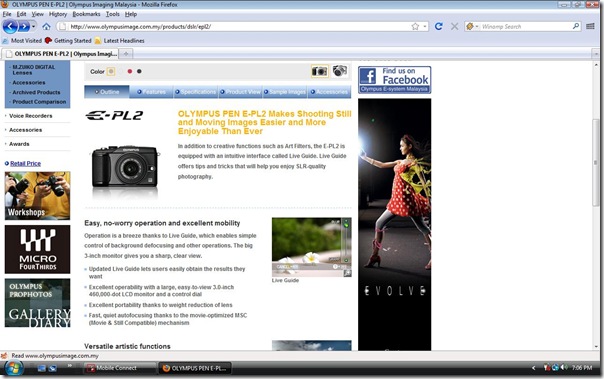Image resolution: width=604 pixels, height=379 pixels.
Task: Select the black color swatch
Action: pyautogui.click(x=139, y=71)
